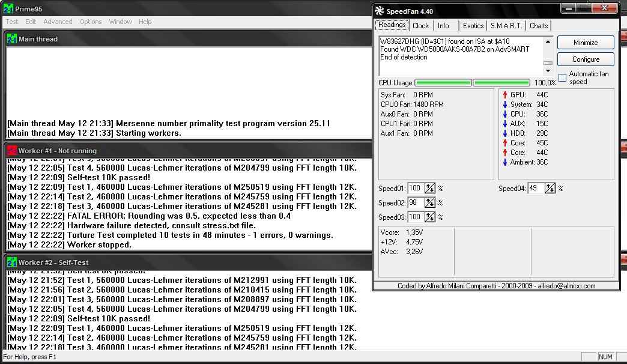627x364 pixels.
Task: Click the blue down arrow beside System temperature
Action: pyautogui.click(x=504, y=105)
